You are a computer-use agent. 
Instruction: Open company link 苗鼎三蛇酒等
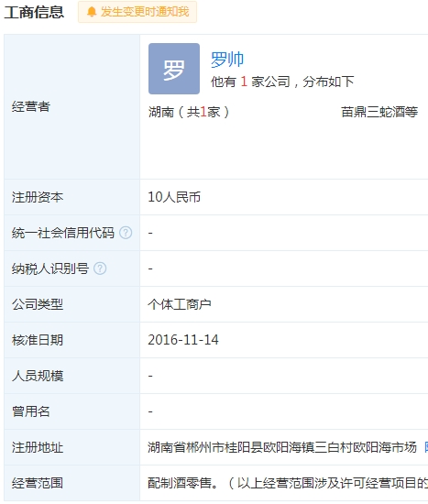tap(379, 112)
